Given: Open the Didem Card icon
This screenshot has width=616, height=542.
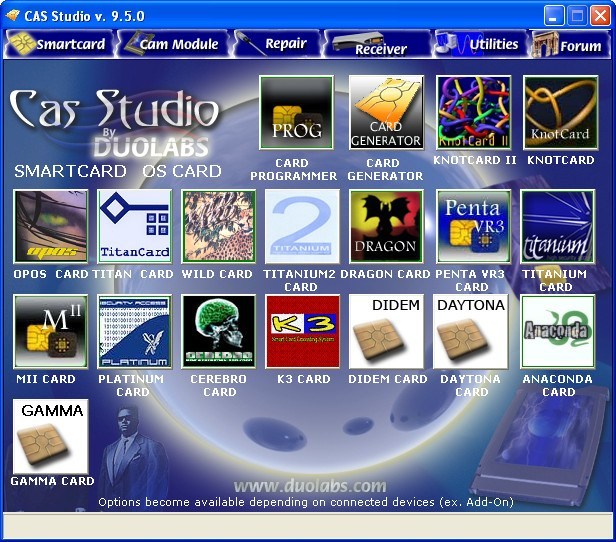Looking at the screenshot, I should pos(386,331).
